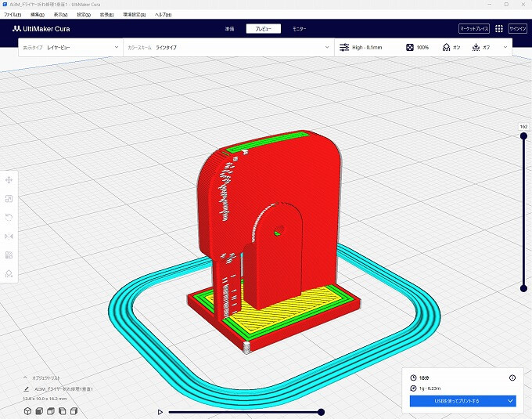Expand the print settings panel chevron
This screenshot has height=419, width=532.
[x=505, y=48]
